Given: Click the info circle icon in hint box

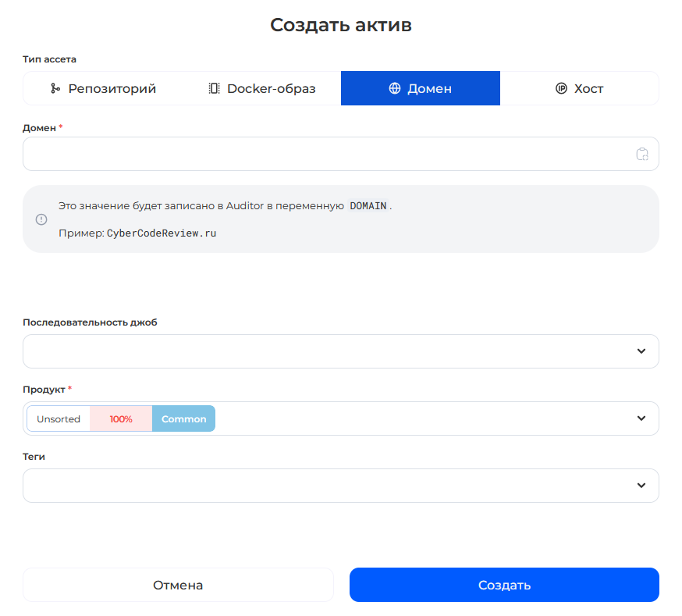Looking at the screenshot, I should 41,219.
